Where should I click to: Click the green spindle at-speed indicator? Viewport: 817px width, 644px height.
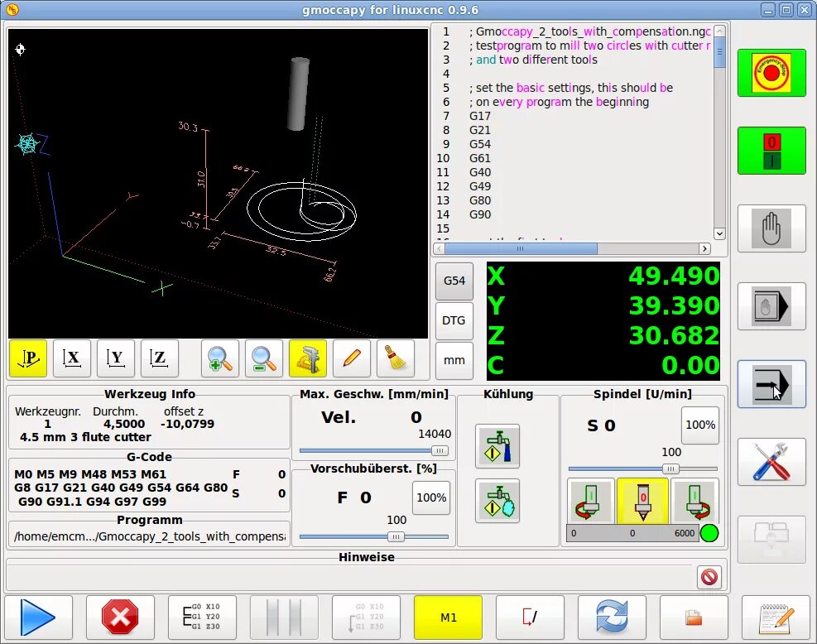tap(709, 533)
